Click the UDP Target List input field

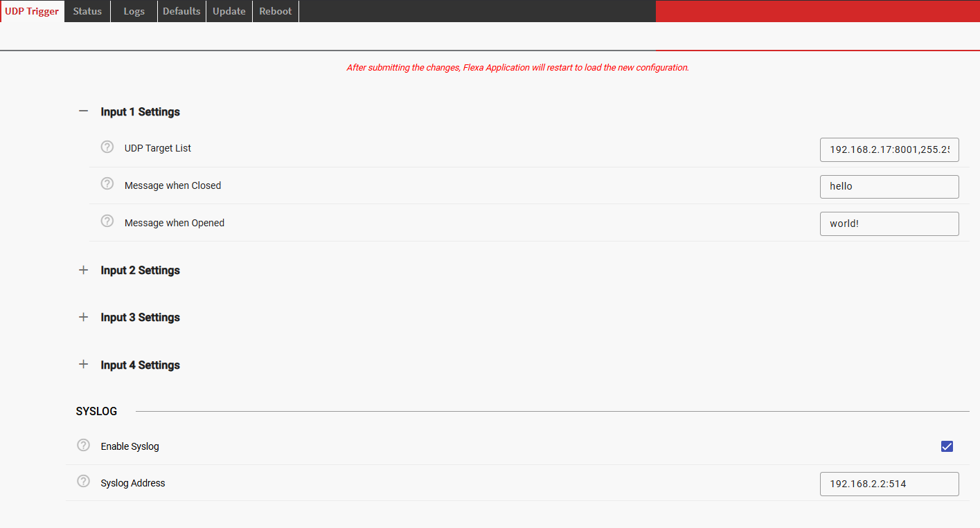889,149
